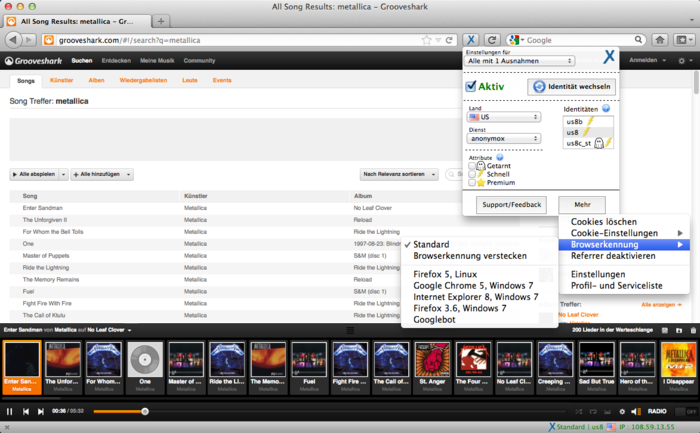Viewport: 700px width, 433px height.
Task: Bookmark page with the star icon
Action: 426,40
